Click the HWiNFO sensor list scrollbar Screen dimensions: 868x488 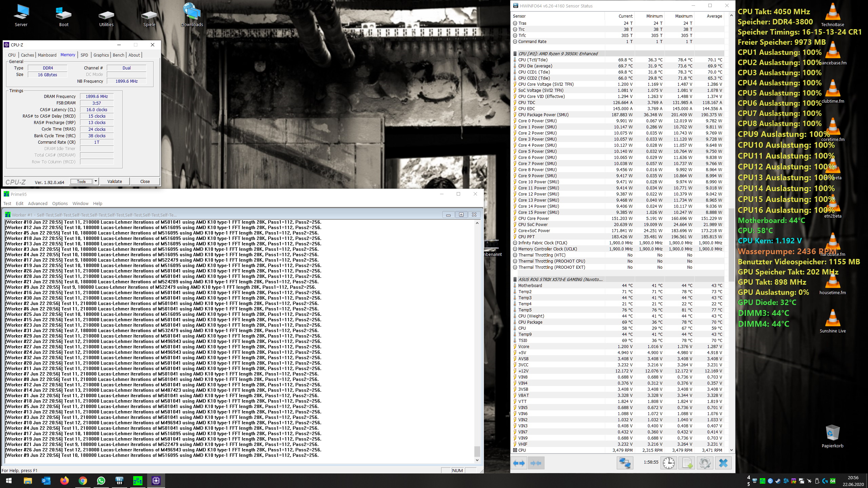(x=731, y=244)
